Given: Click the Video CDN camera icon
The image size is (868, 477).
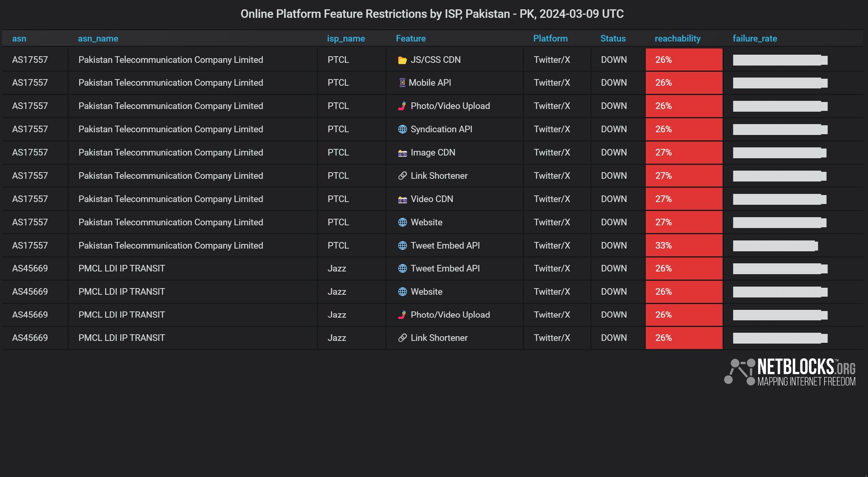Looking at the screenshot, I should click(x=402, y=199).
